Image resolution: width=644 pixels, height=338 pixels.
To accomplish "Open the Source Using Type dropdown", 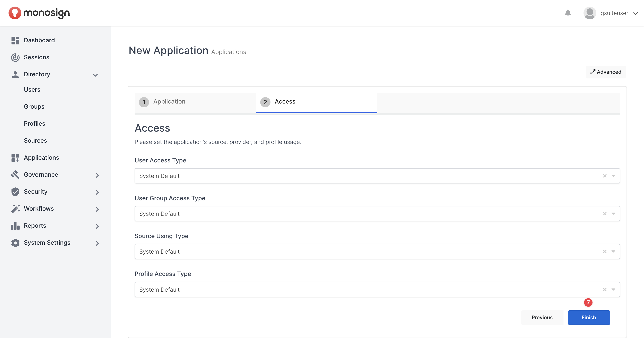I will point(613,252).
